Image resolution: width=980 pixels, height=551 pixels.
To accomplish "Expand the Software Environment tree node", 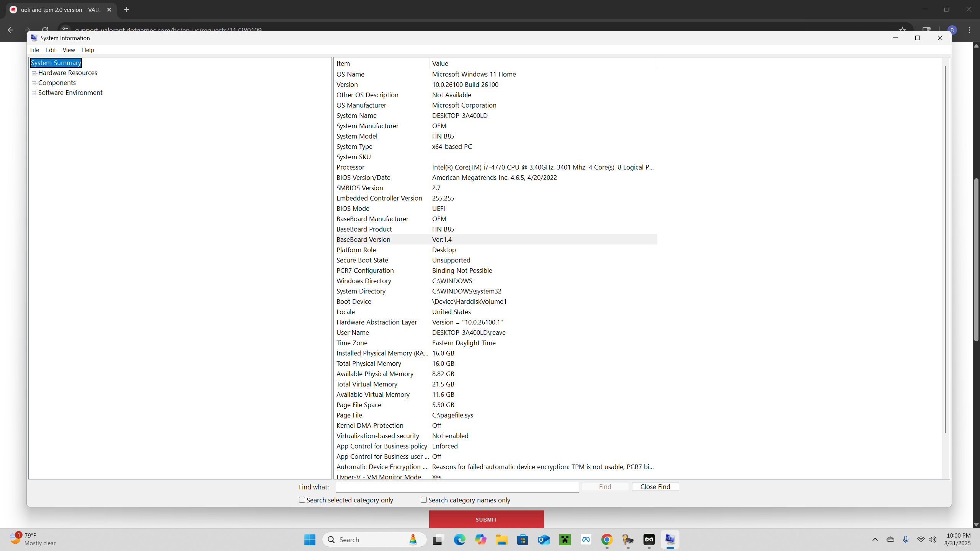I will 34,93.
